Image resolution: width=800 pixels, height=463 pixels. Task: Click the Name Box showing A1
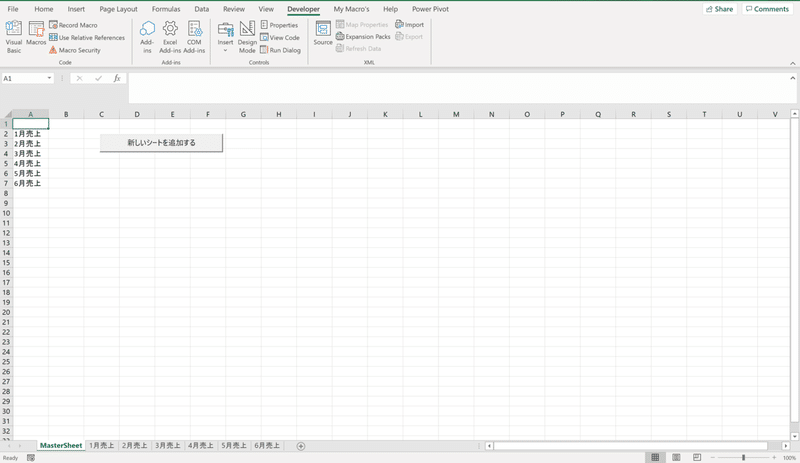click(23, 78)
